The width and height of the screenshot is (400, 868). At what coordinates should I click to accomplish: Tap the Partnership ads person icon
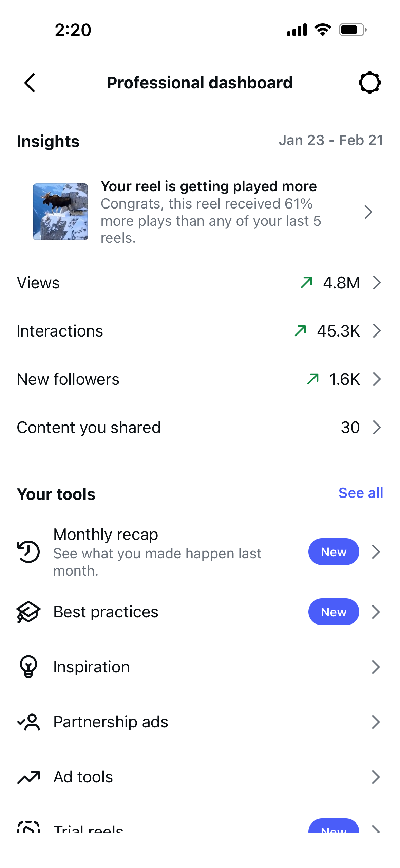pyautogui.click(x=28, y=722)
